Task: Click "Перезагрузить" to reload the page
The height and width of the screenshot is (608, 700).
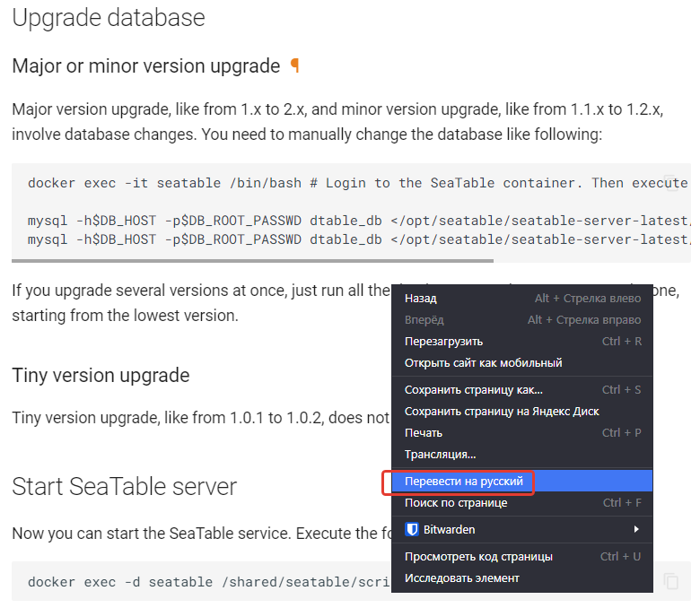Action: pyautogui.click(x=443, y=341)
